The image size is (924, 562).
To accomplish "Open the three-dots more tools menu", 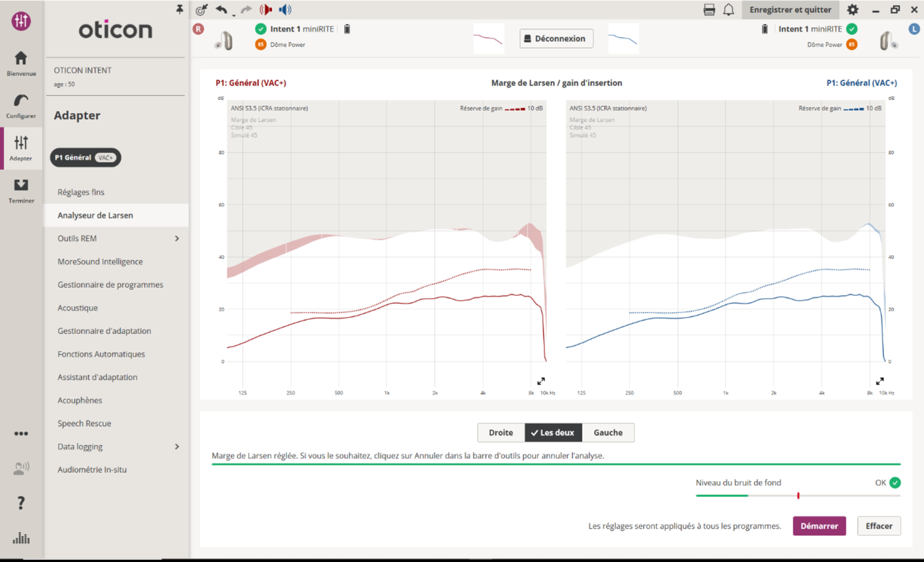I will point(21,433).
